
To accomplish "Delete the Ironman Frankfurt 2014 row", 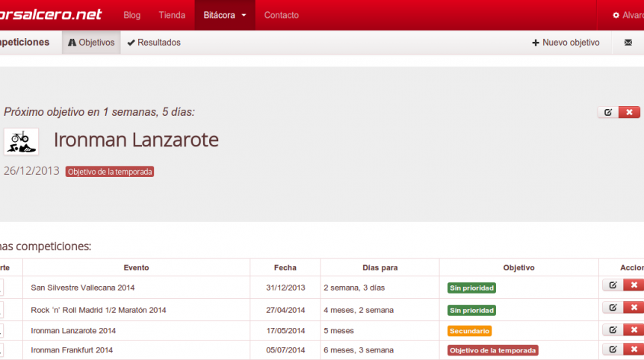I will [x=634, y=350].
